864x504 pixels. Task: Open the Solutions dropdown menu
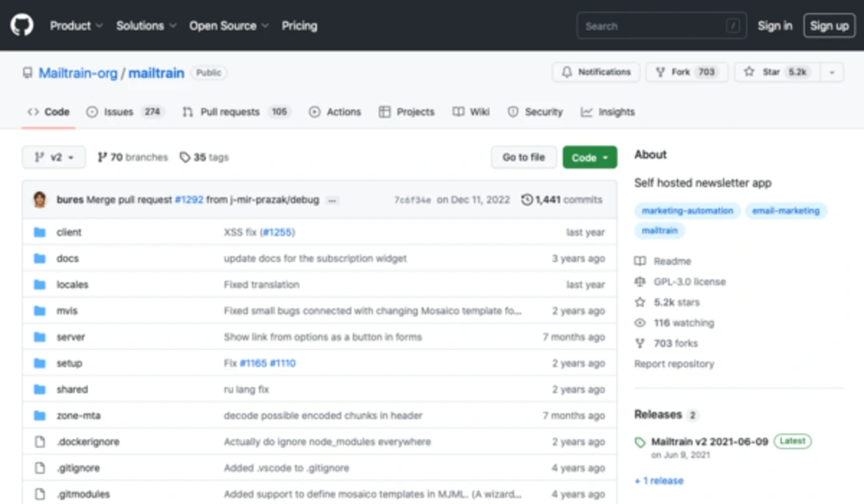[146, 26]
